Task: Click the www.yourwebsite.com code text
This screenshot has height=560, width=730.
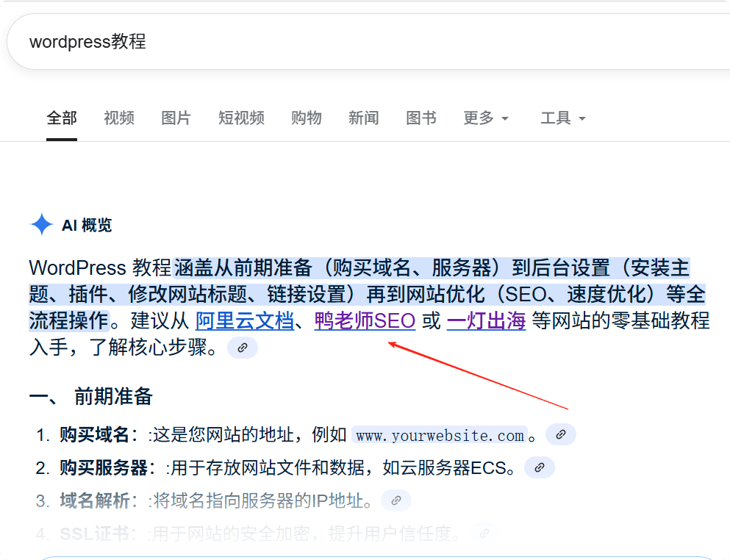Action: 440,435
